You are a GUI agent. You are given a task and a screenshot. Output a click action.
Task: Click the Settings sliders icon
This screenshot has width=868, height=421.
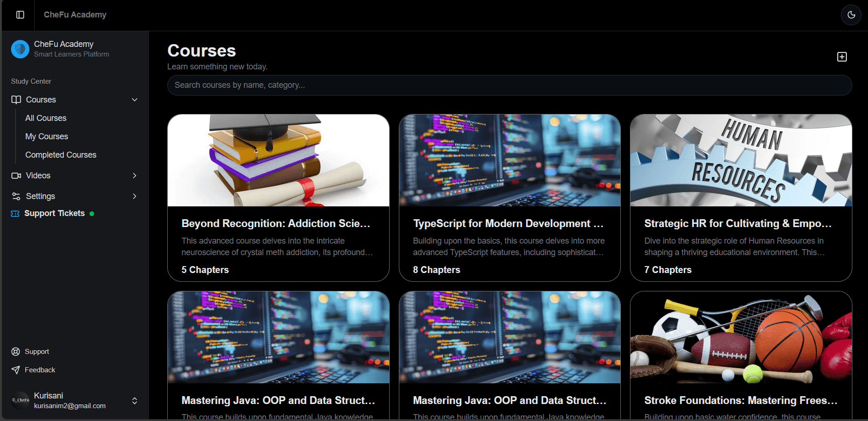[x=16, y=196]
